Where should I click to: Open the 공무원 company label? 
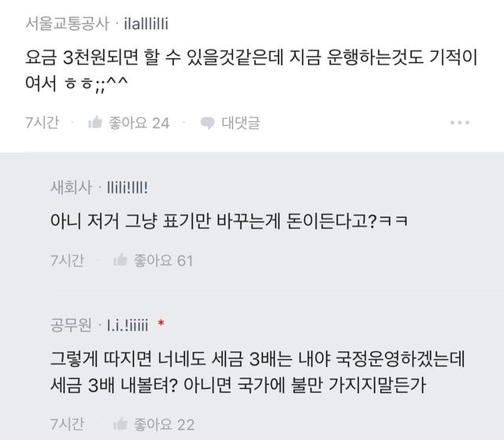[70, 324]
